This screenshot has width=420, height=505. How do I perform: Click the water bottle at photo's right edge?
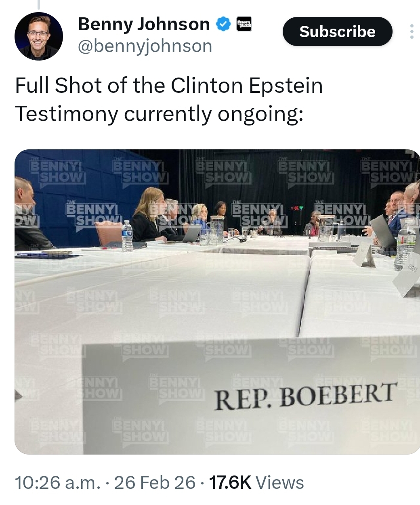pos(405,245)
